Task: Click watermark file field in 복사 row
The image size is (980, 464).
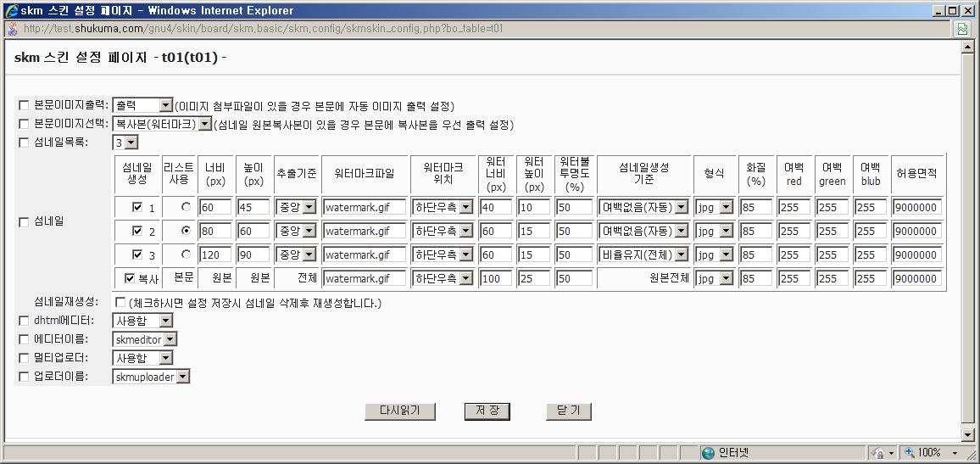Action: point(365,278)
